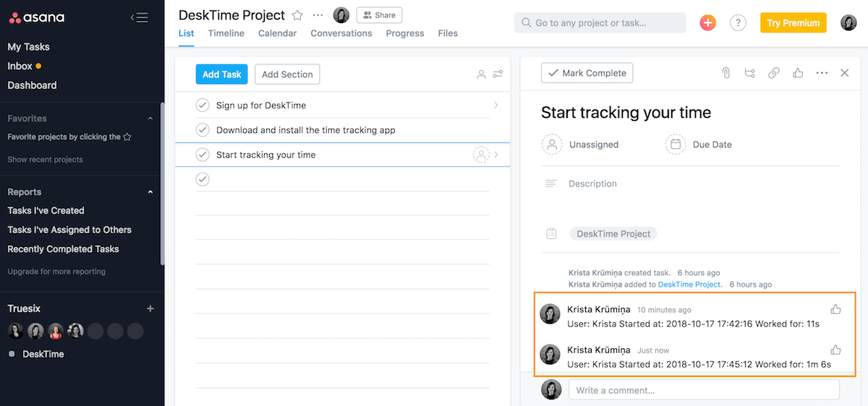Screen dimensions: 868x406
Task: Switch to the Calendar tab
Action: click(277, 33)
